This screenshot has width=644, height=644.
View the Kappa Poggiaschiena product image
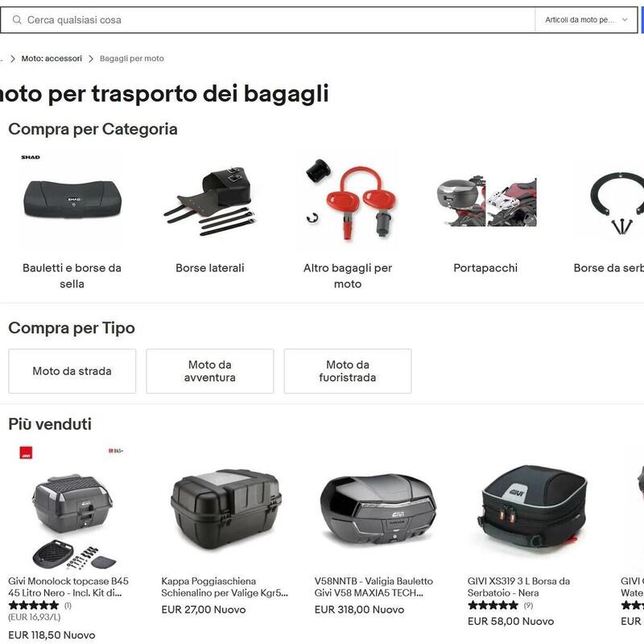click(x=225, y=509)
